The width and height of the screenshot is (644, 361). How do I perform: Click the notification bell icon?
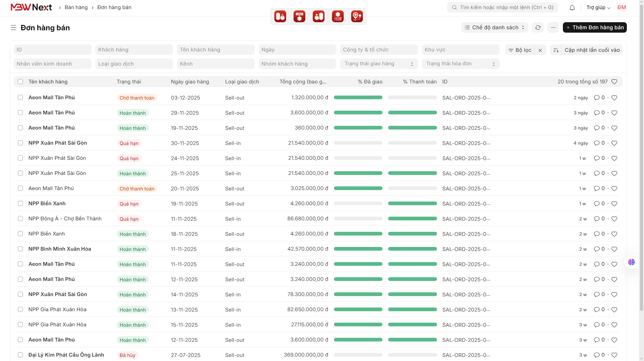click(572, 7)
